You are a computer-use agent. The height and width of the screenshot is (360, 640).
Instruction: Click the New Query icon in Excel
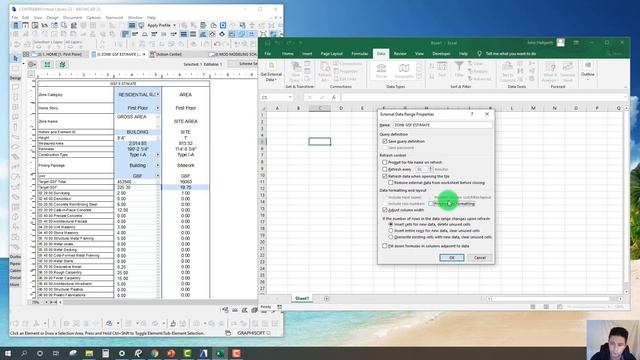[296, 71]
